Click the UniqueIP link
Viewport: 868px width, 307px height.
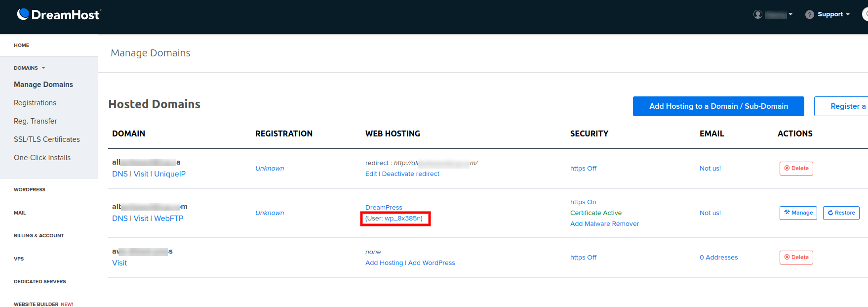pyautogui.click(x=170, y=174)
